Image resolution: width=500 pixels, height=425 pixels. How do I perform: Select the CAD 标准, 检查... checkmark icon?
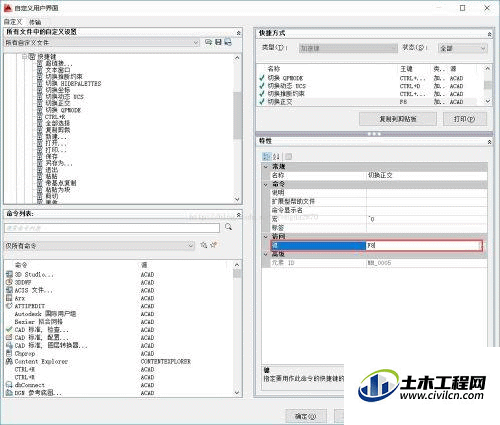tap(9, 329)
